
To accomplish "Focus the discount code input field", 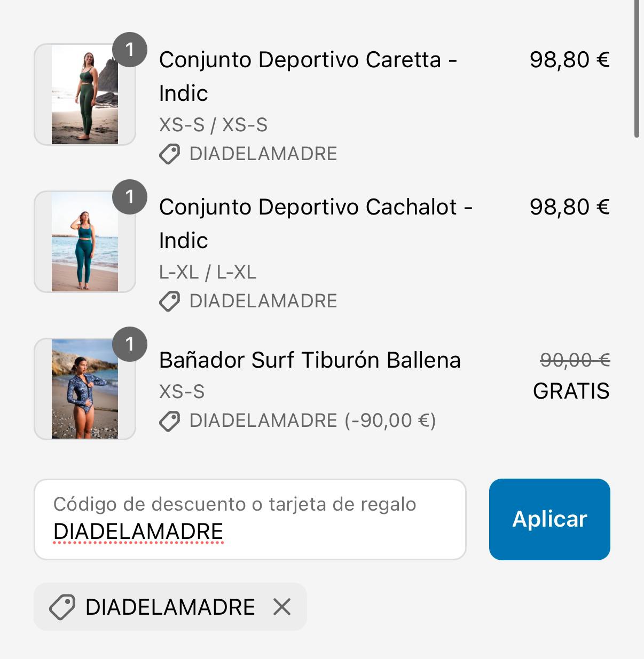I will pyautogui.click(x=250, y=519).
